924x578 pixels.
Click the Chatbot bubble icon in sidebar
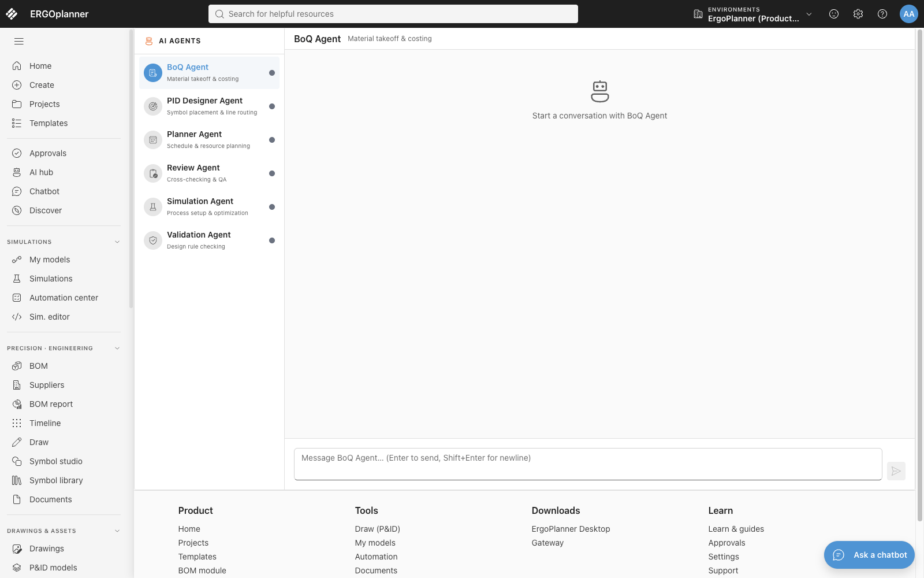[x=17, y=191]
